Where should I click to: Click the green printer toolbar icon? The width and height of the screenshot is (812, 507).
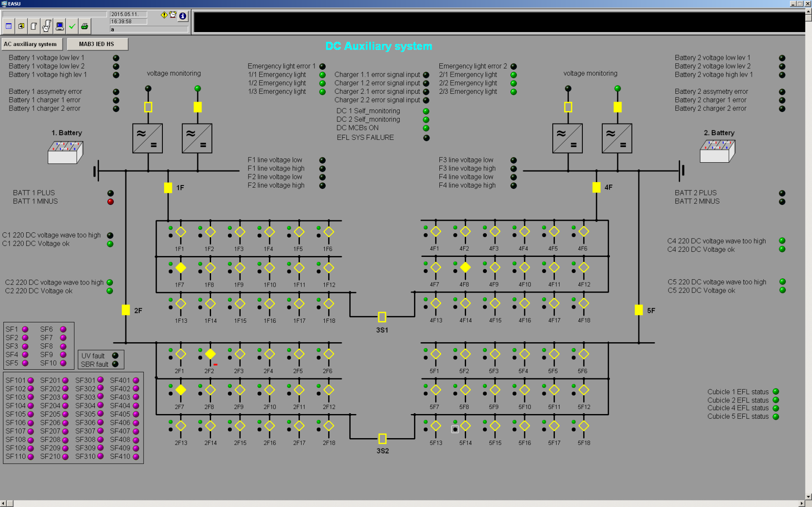pos(84,26)
